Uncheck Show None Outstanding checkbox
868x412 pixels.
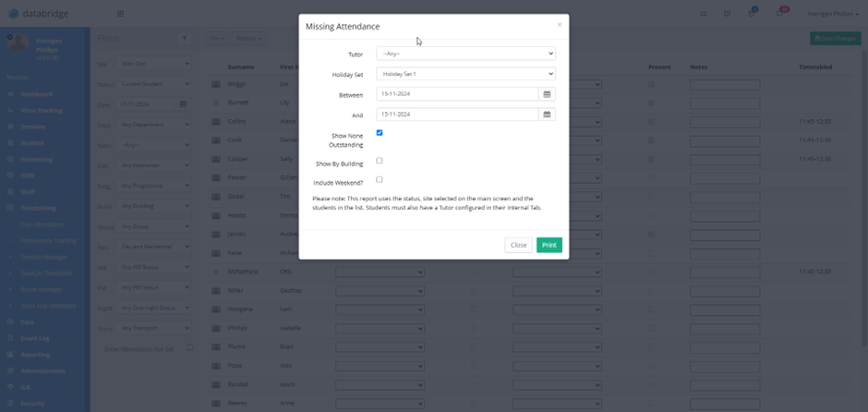coord(380,133)
